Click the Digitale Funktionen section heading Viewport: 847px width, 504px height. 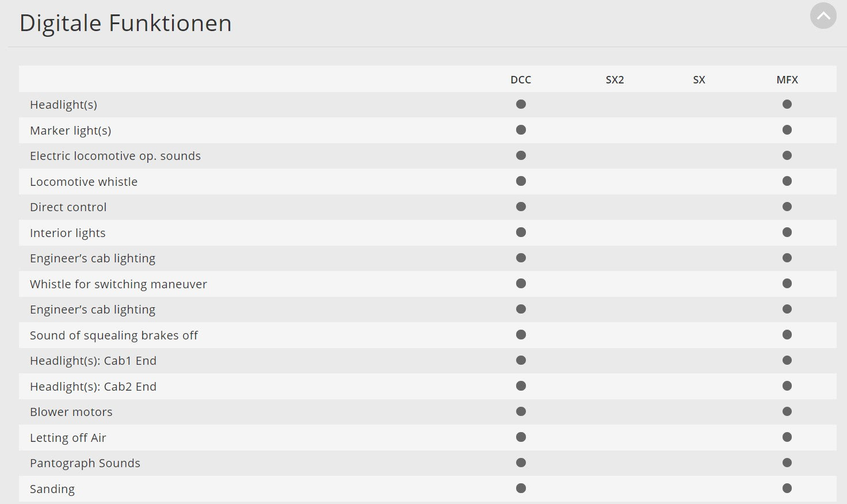point(125,24)
